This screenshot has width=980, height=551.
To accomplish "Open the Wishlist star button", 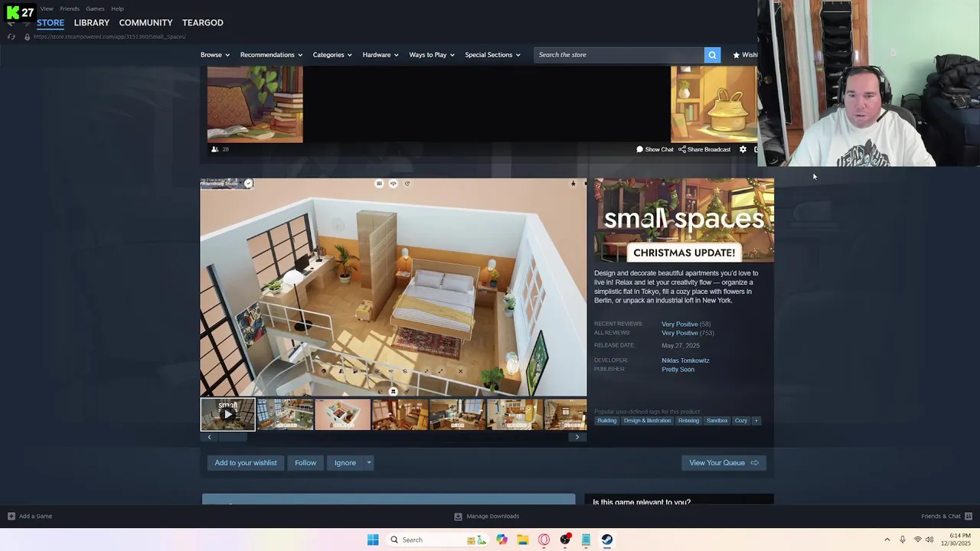I will (745, 55).
